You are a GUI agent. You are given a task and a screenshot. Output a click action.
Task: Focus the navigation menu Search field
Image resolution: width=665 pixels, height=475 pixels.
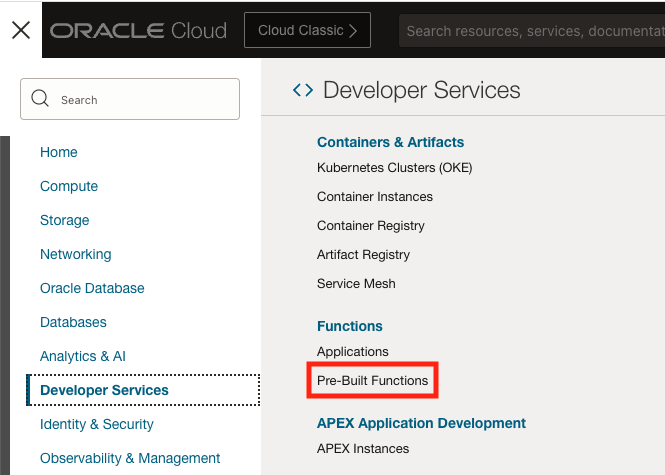pyautogui.click(x=140, y=100)
